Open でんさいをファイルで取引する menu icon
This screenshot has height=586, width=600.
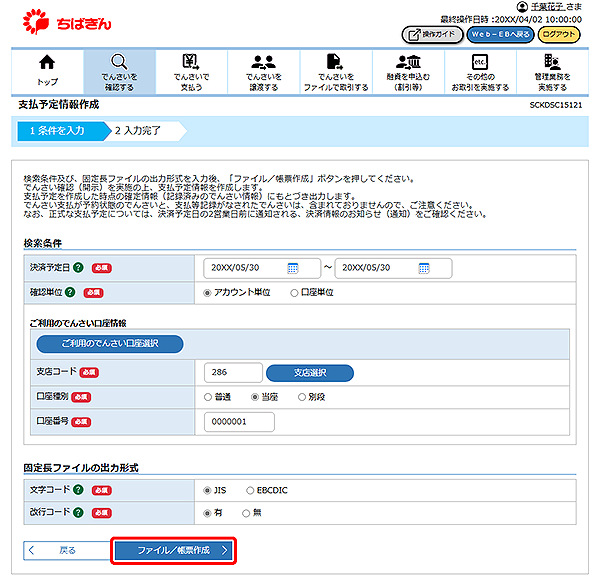click(336, 63)
